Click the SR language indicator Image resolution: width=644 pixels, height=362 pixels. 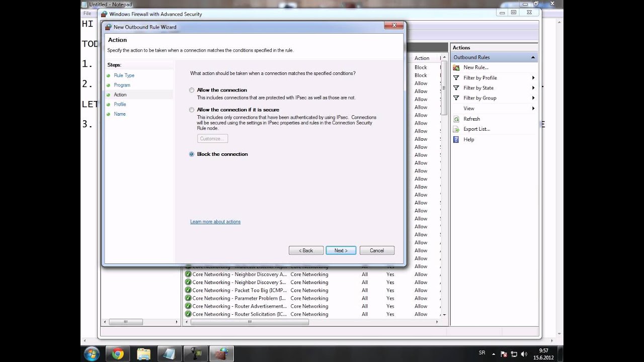click(482, 353)
